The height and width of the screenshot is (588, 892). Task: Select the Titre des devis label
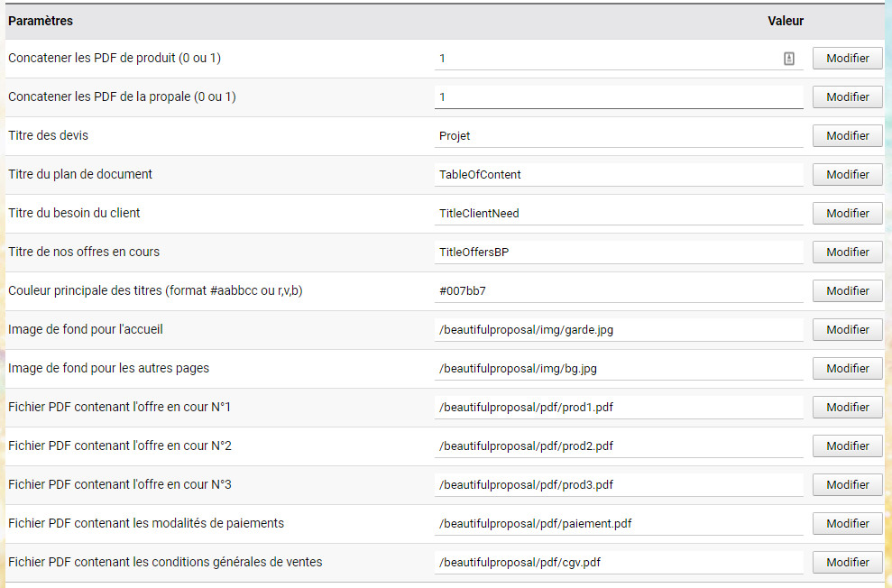pos(49,135)
